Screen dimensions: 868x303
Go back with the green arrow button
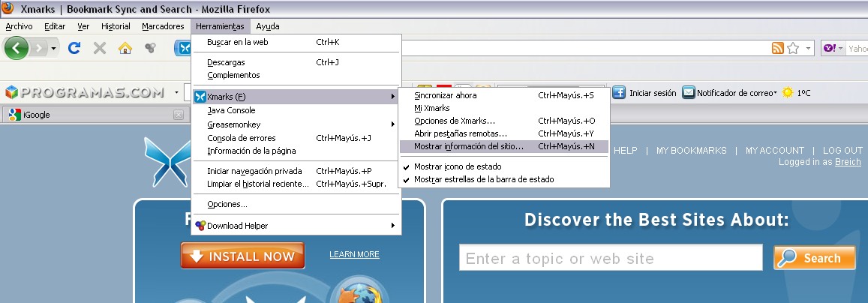(x=16, y=48)
